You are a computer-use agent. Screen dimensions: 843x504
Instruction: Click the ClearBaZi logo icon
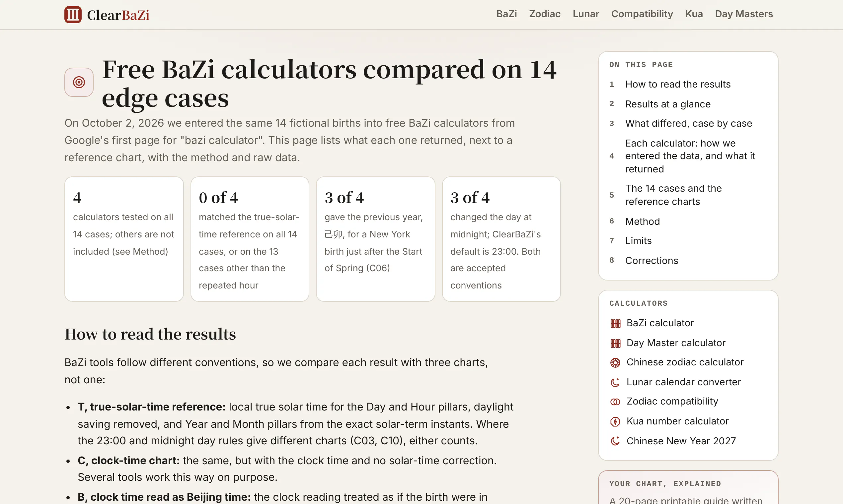click(x=73, y=15)
